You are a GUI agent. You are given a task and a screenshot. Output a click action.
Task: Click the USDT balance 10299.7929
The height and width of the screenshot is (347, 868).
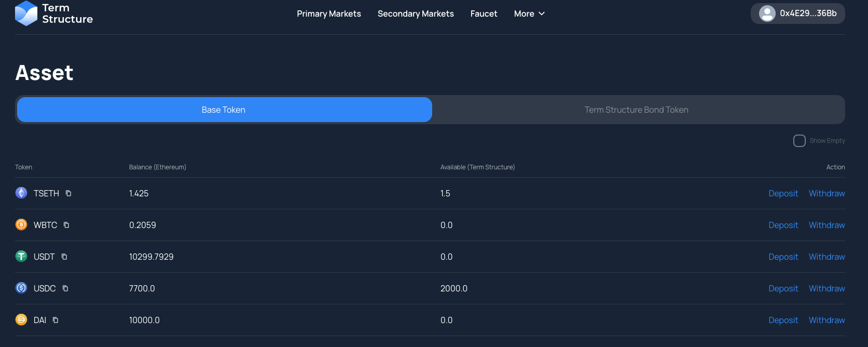tap(151, 257)
